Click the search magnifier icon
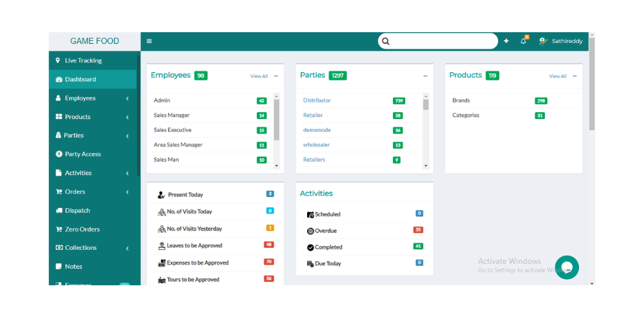644x322 pixels. coord(386,41)
